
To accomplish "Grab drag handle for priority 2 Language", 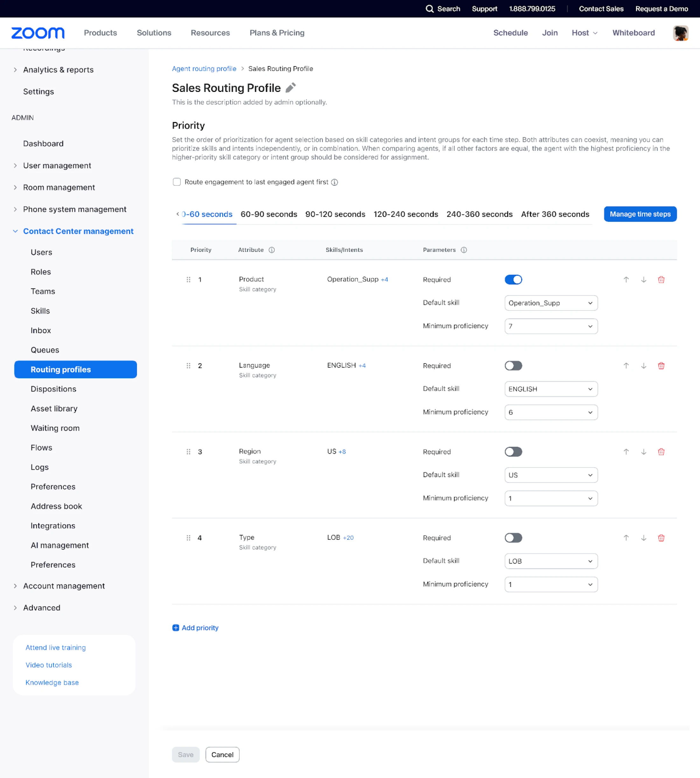I will pyautogui.click(x=188, y=365).
